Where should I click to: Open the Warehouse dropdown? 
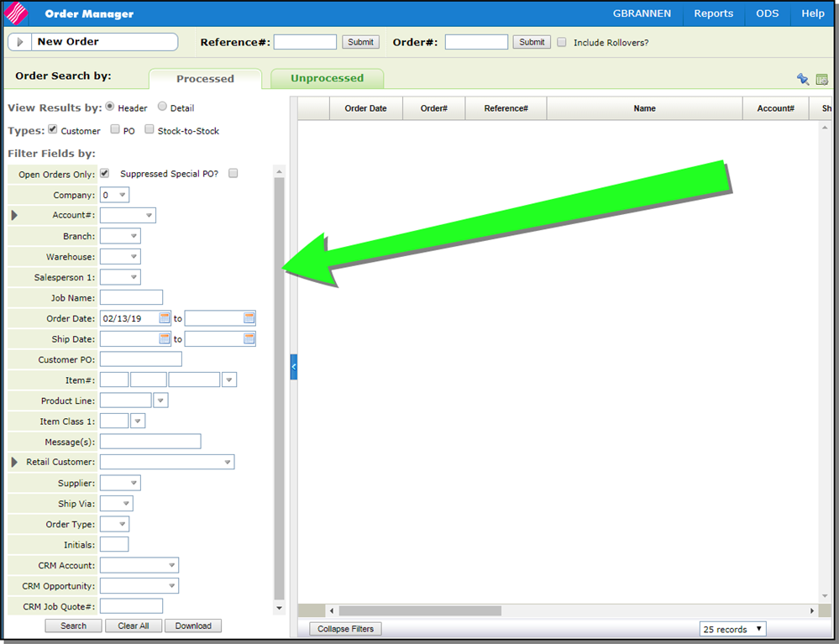120,256
